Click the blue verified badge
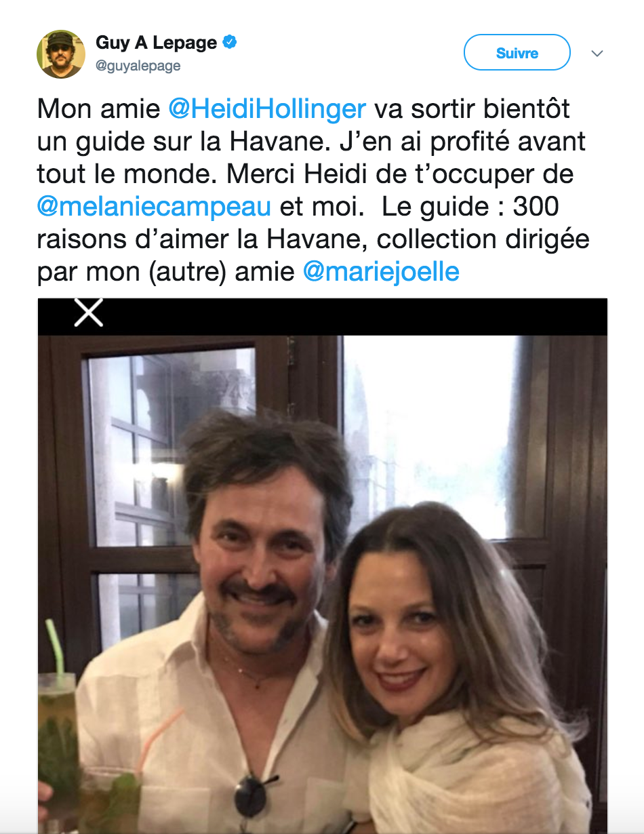The width and height of the screenshot is (644, 834). coord(230,43)
